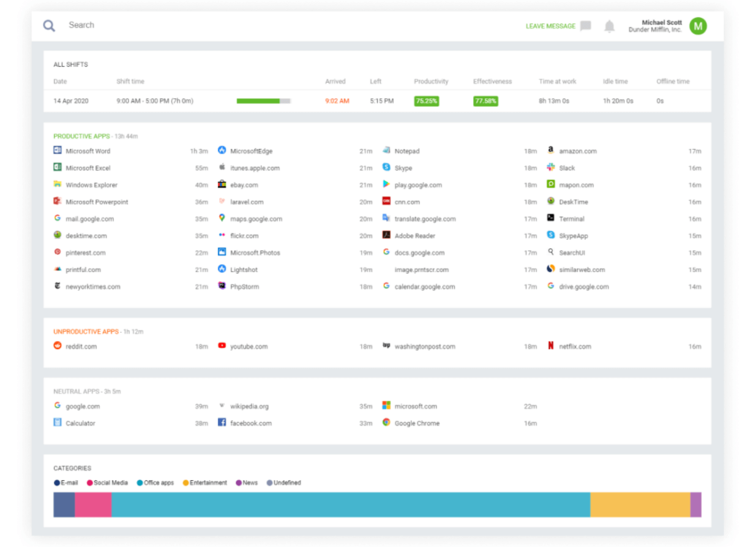Click the YouTube icon under unproductive apps
This screenshot has height=547, width=756.
(222, 346)
